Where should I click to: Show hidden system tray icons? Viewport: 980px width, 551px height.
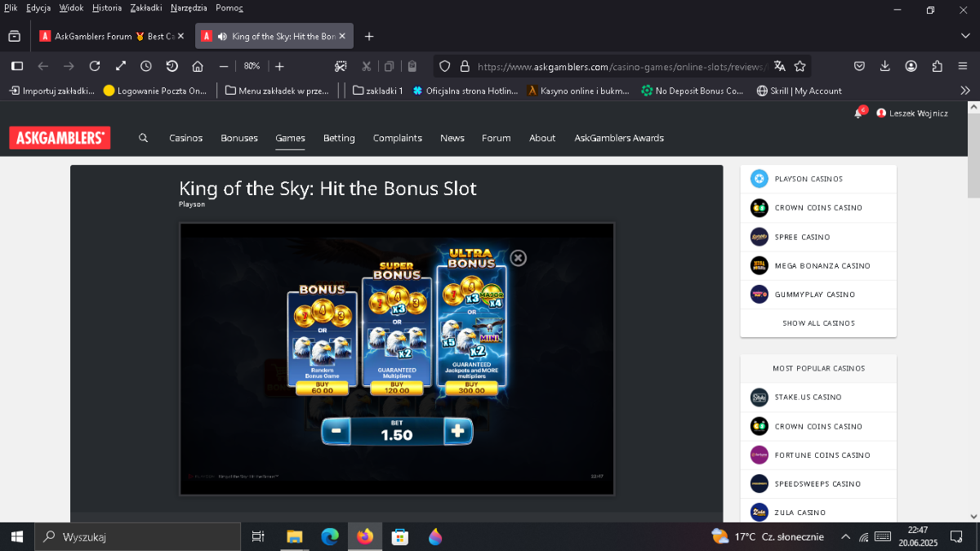tap(845, 537)
